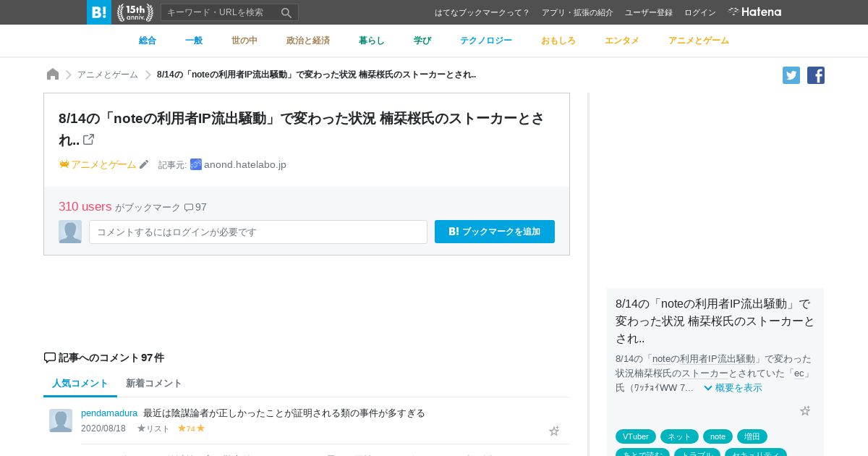Image resolution: width=868 pixels, height=456 pixels.
Task: Share on Facebook icon
Action: [816, 75]
